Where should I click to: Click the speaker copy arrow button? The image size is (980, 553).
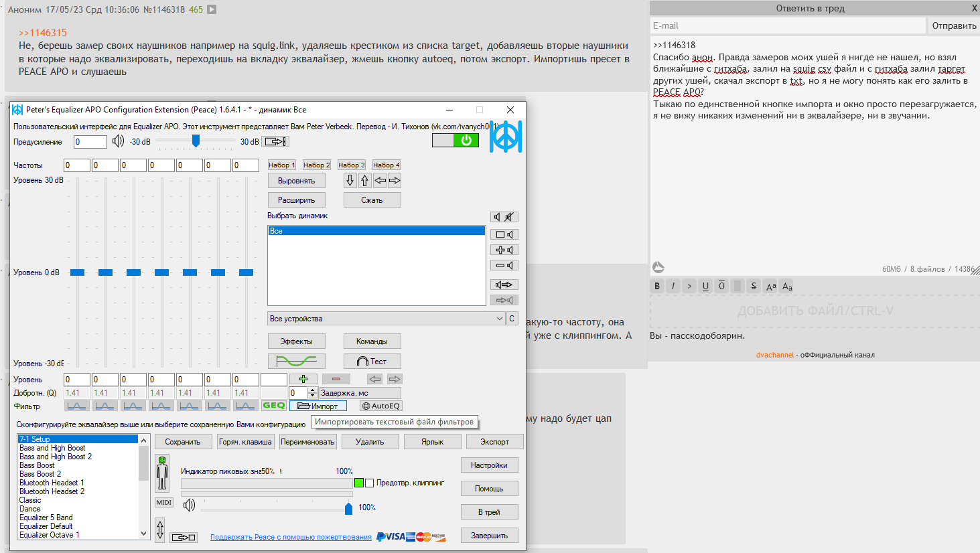tap(504, 285)
